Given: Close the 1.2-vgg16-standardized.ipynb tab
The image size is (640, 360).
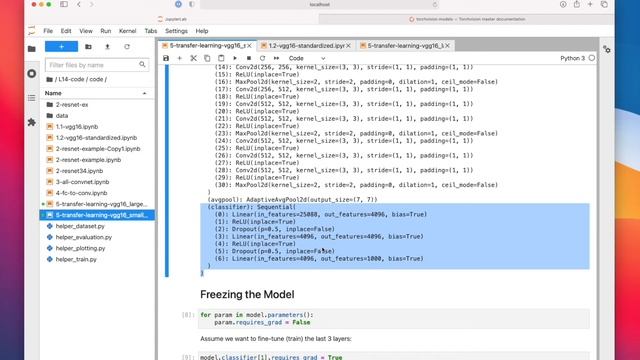Looking at the screenshot, I should click(x=349, y=46).
